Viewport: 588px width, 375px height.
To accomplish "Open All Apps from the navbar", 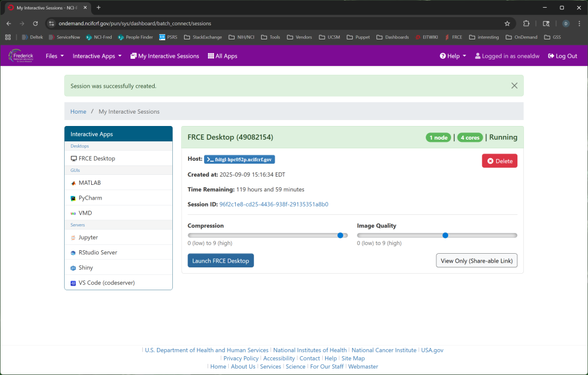I will 222,57.
